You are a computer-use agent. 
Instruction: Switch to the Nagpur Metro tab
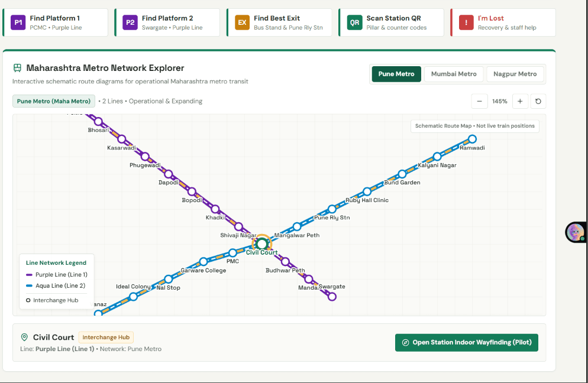tap(515, 74)
